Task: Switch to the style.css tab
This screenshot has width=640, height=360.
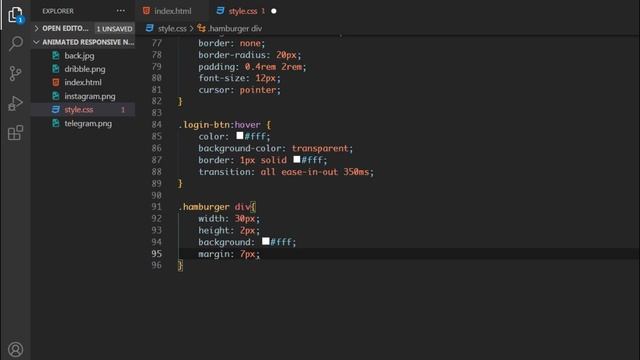Action: 246,11
